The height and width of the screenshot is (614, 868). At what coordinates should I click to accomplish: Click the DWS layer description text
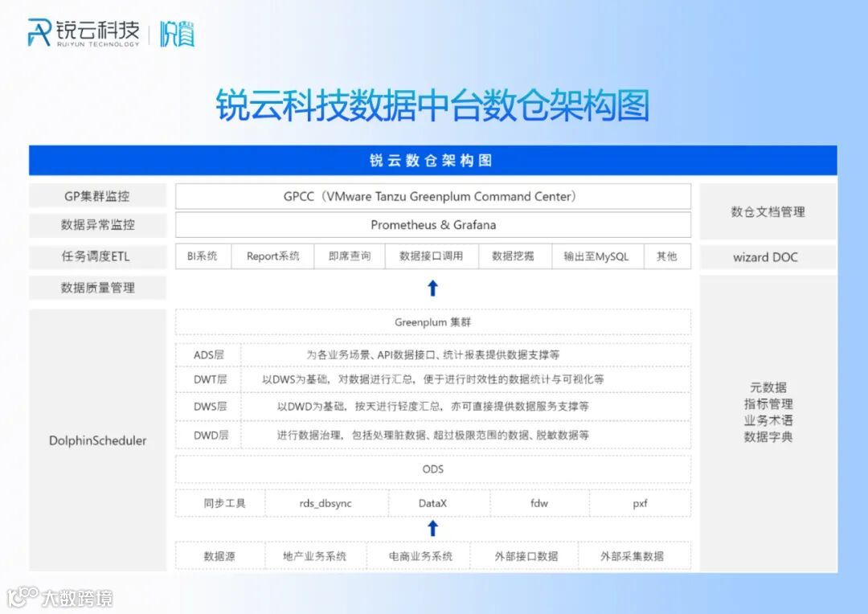tap(433, 407)
